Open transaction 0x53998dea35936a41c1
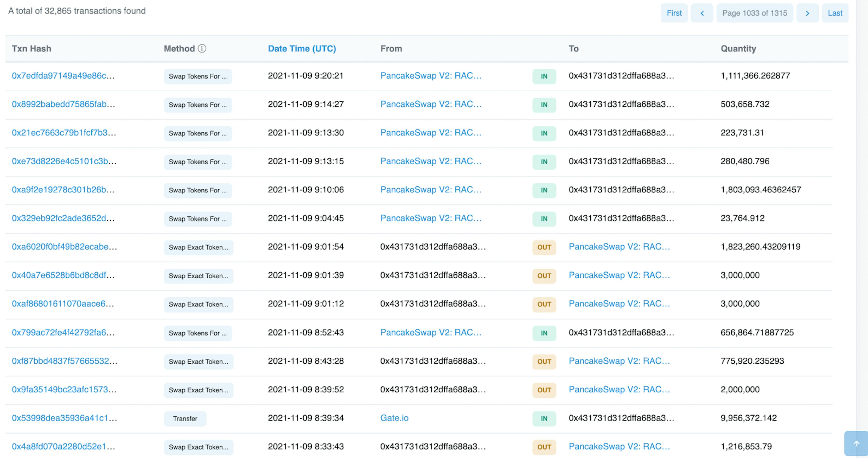The image size is (868, 458). [65, 418]
